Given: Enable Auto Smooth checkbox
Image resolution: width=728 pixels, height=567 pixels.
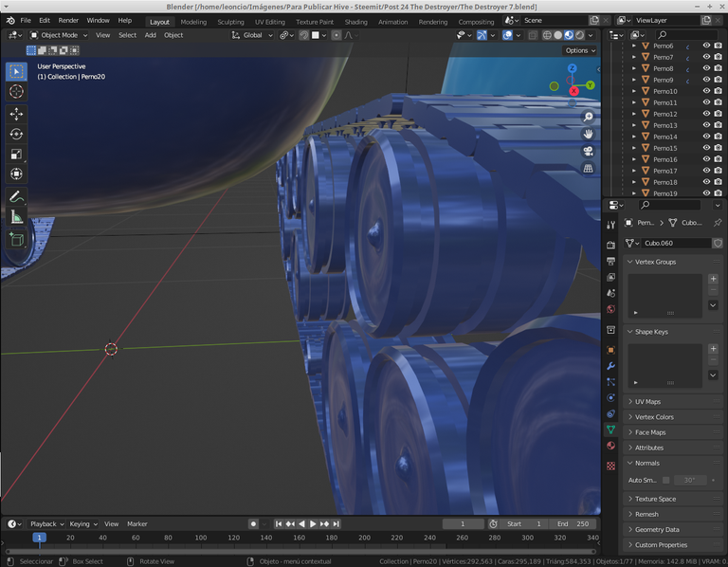Looking at the screenshot, I should [x=665, y=480].
